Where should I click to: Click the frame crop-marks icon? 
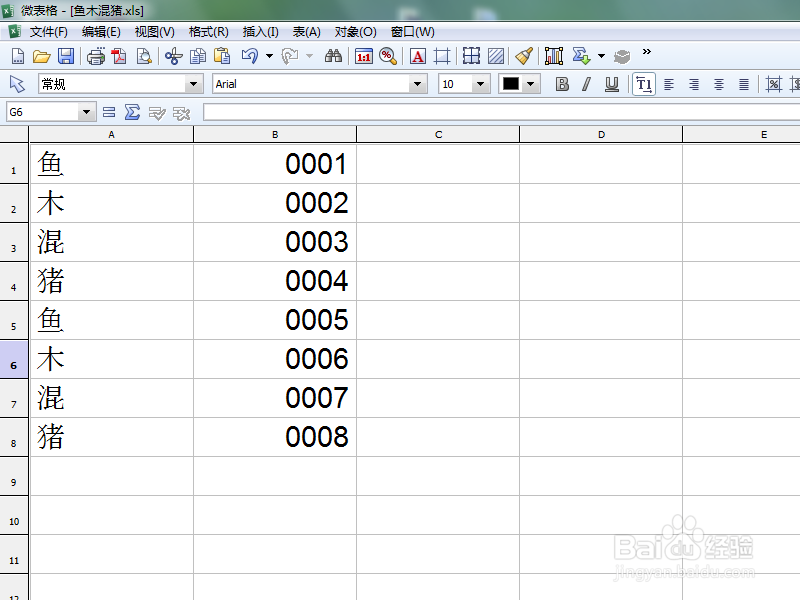(x=442, y=56)
